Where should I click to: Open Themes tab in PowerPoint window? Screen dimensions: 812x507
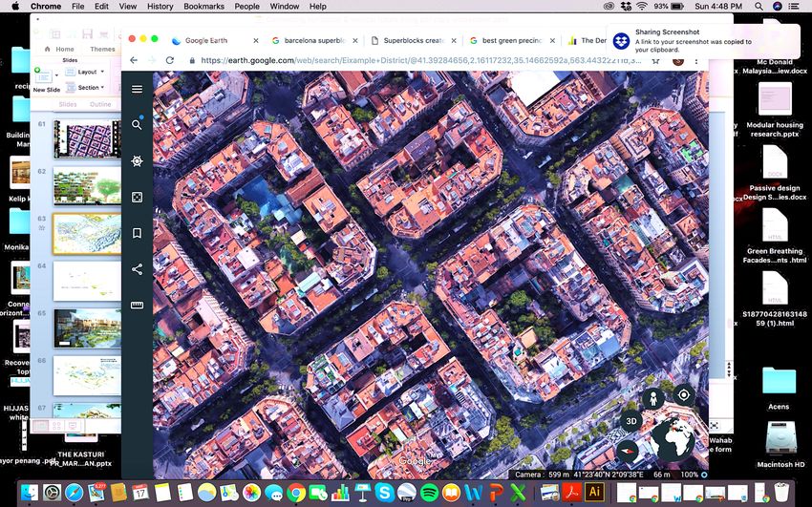[x=102, y=49]
